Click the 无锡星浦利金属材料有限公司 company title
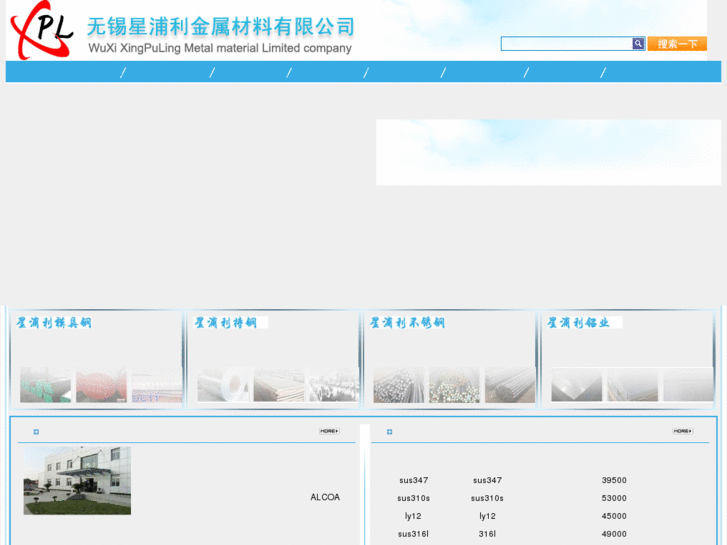The width and height of the screenshot is (727, 545). [221, 26]
